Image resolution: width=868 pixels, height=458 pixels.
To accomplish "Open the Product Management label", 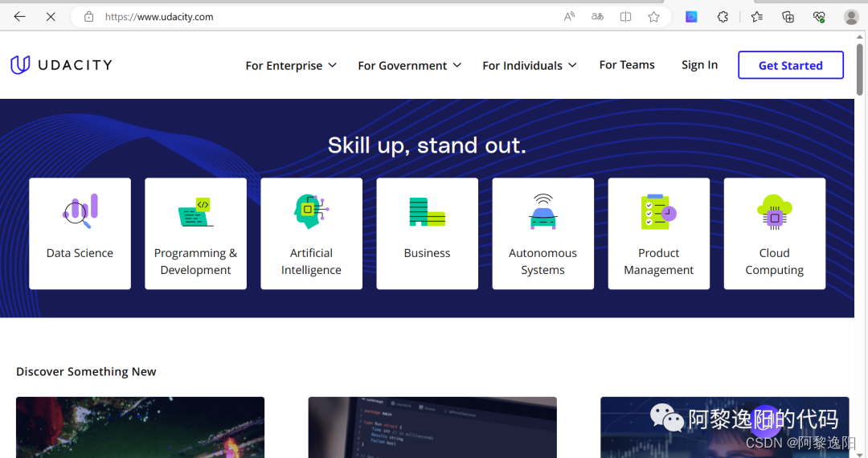I will click(659, 261).
